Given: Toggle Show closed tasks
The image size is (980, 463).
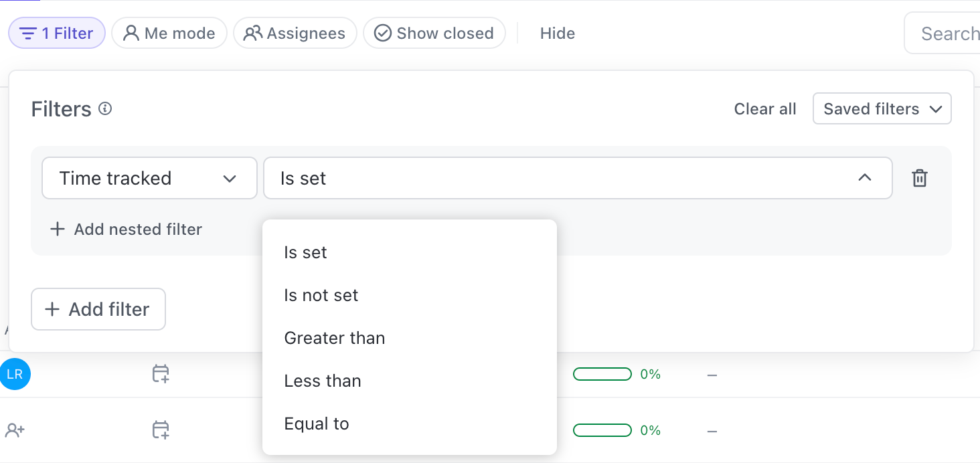Looking at the screenshot, I should pos(434,33).
